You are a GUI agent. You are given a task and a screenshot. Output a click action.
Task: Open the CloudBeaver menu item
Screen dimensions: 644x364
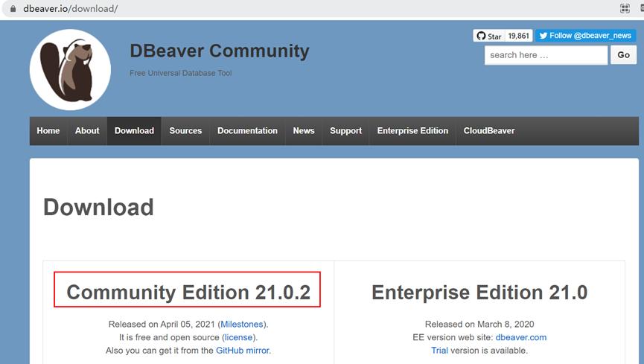489,131
